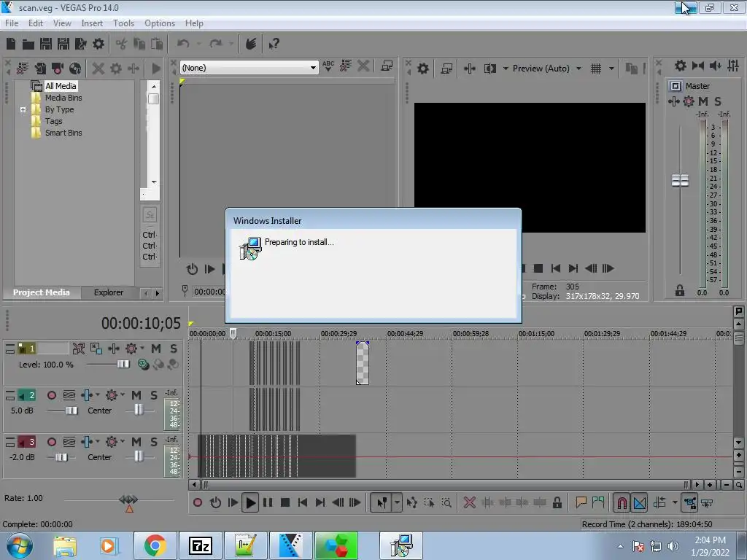The image size is (747, 560).
Task: Solo audio track 2
Action: coord(153,395)
